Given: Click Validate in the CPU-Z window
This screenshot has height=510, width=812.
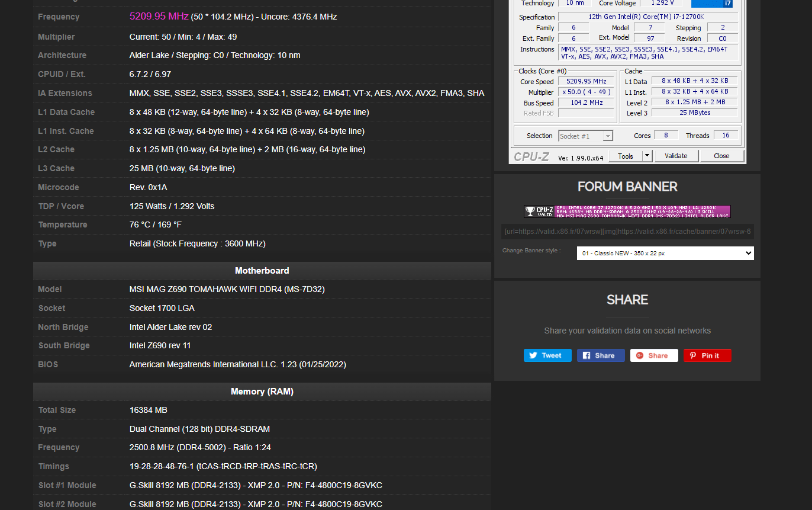Looking at the screenshot, I should pyautogui.click(x=676, y=156).
